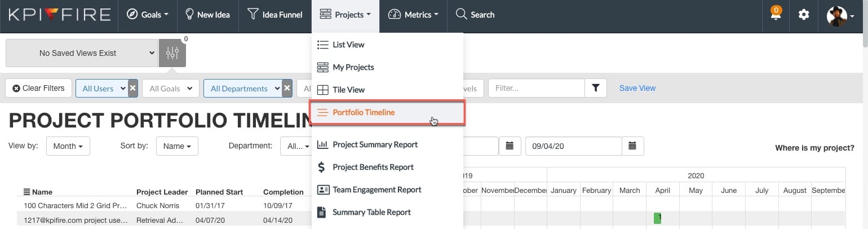This screenshot has width=868, height=229.
Task: Remove the All Departments filter
Action: 287,89
